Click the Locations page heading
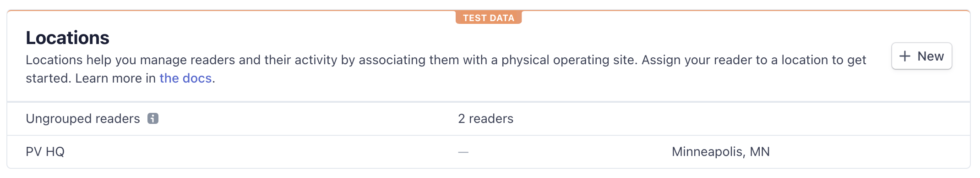Screen dimensions: 980x178 coord(67,38)
